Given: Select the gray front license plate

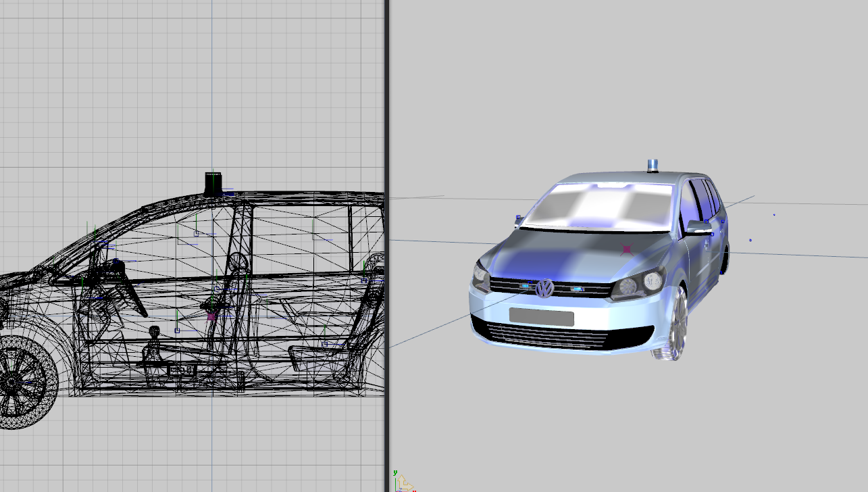Looking at the screenshot, I should pyautogui.click(x=542, y=317).
